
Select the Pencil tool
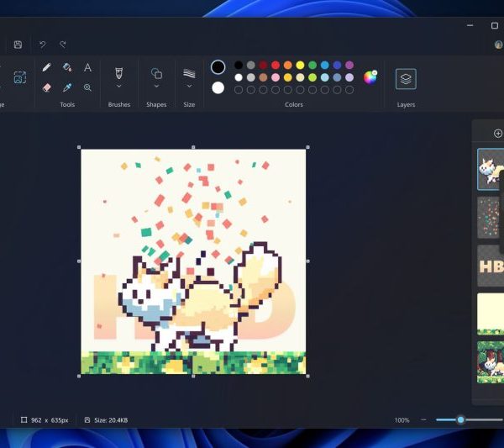[46, 67]
